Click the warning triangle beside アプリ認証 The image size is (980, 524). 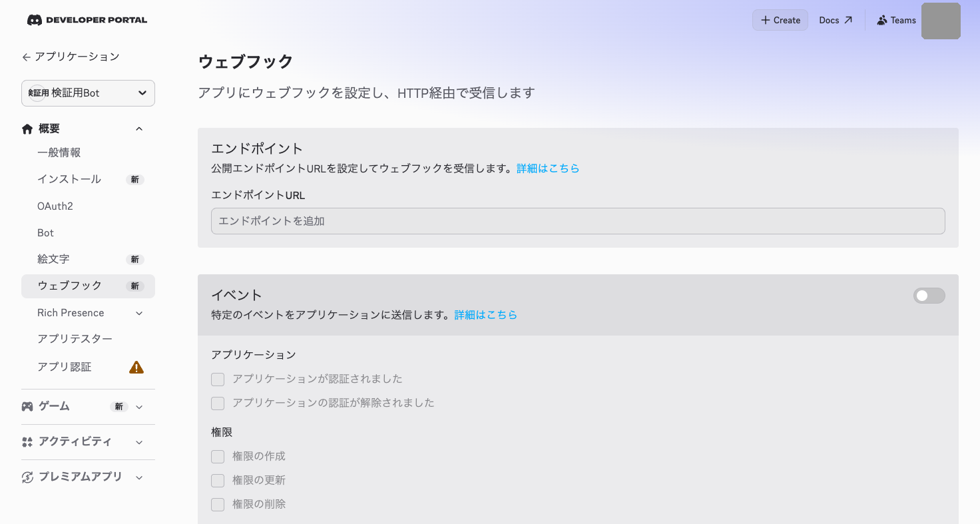point(136,367)
